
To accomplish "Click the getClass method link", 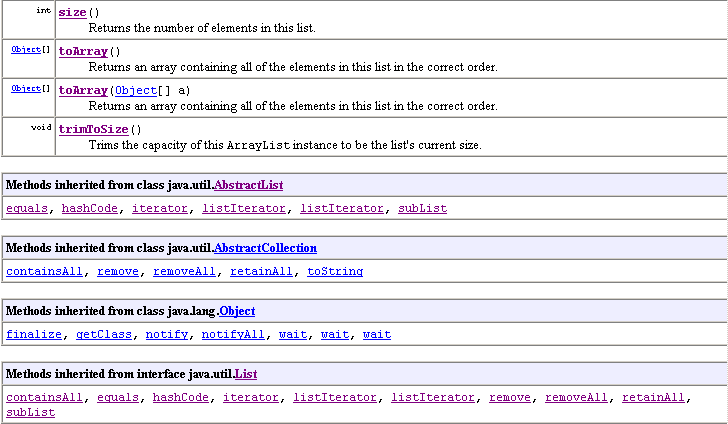I will point(104,334).
